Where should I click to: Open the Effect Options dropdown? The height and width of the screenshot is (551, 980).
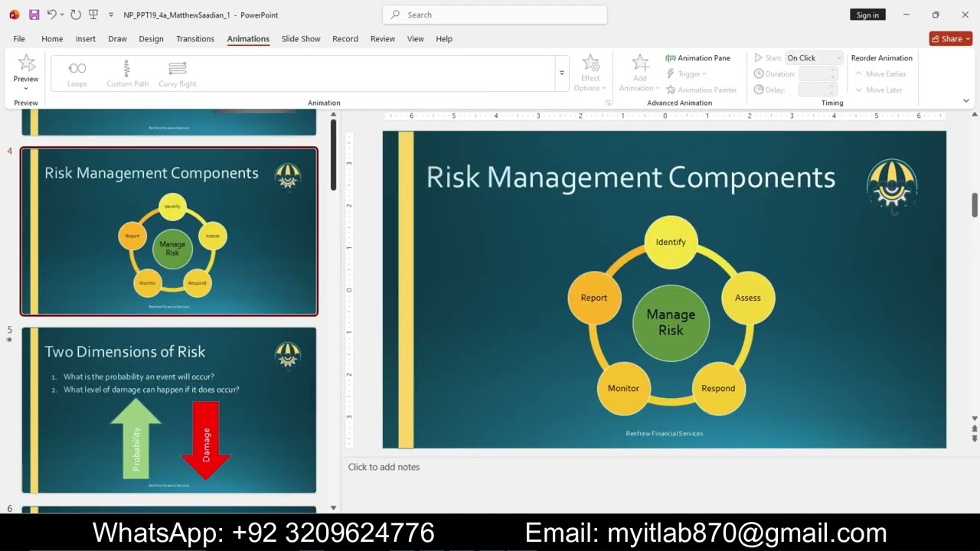tap(590, 73)
